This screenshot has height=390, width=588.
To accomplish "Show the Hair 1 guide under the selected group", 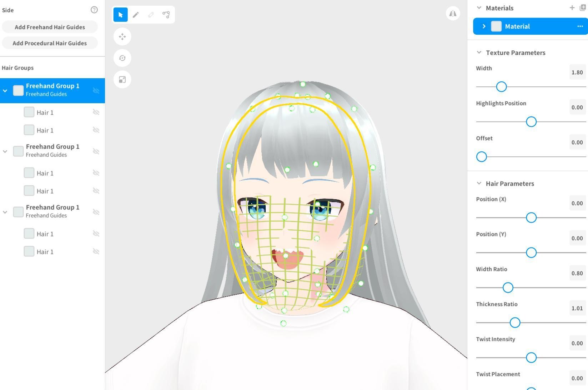I will (96, 112).
